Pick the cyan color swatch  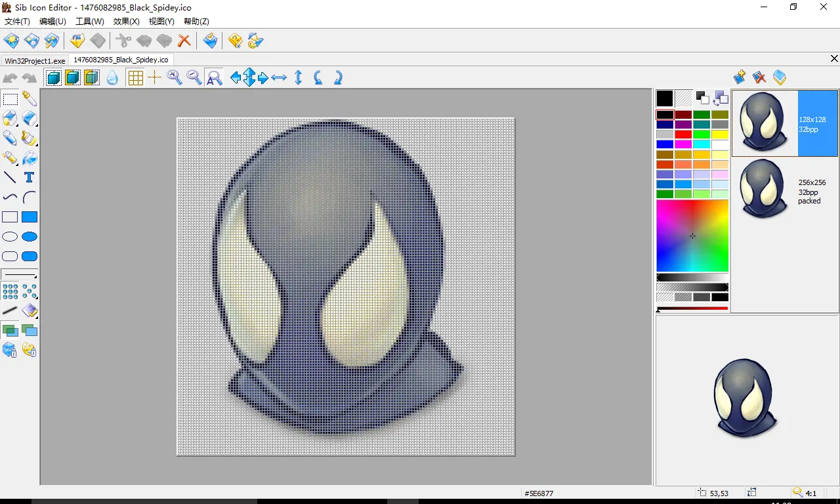click(x=702, y=144)
